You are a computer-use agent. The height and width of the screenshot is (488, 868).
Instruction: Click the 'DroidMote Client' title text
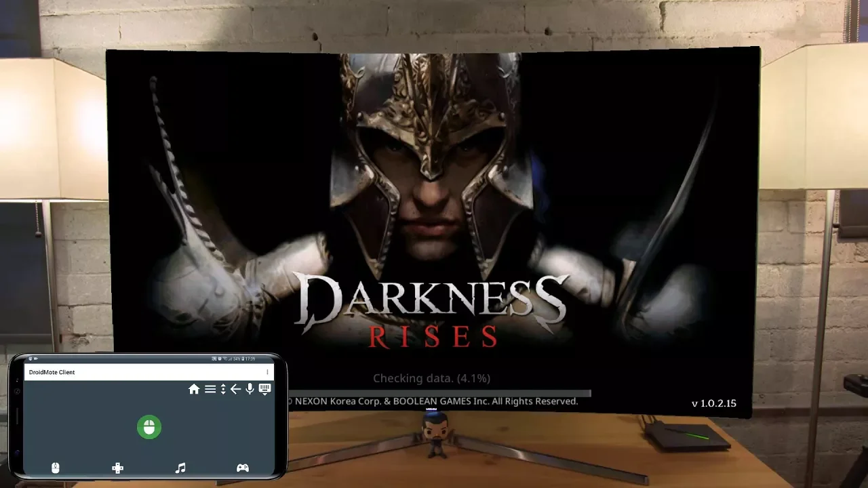click(x=52, y=372)
